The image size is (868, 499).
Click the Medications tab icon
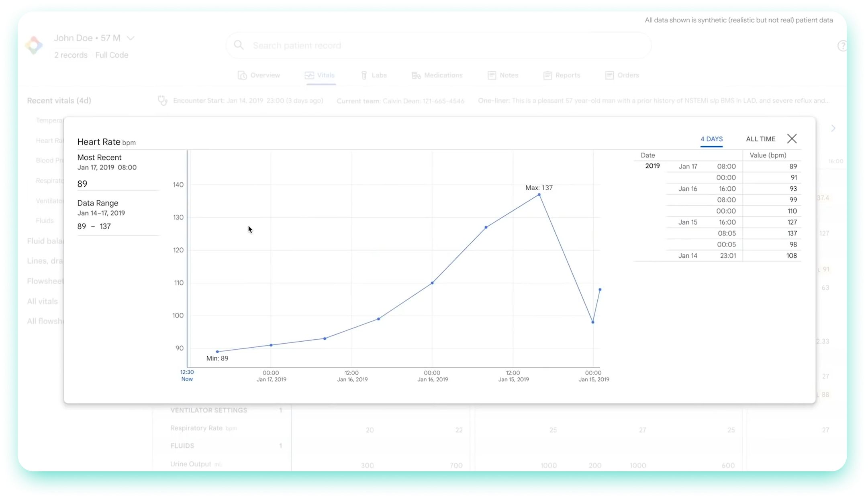pos(416,75)
